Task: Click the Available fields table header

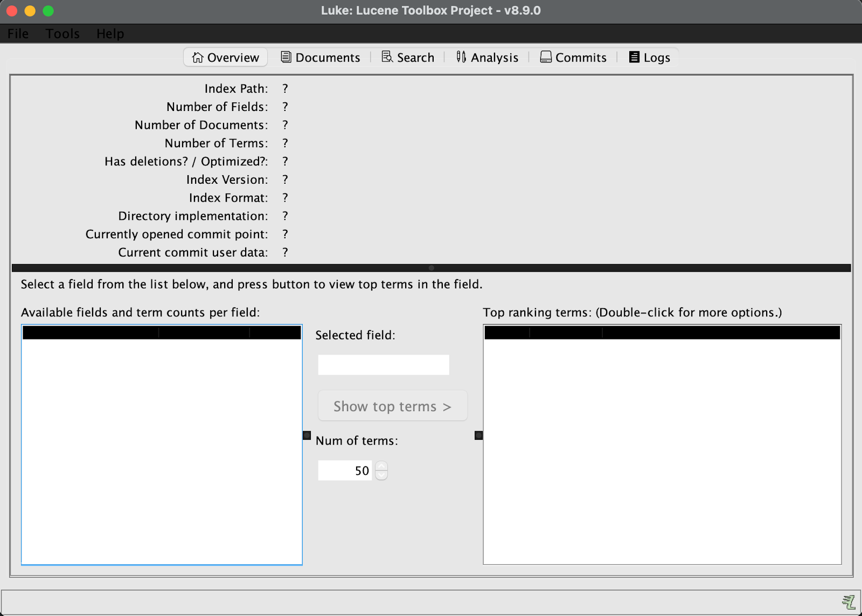Action: (162, 333)
